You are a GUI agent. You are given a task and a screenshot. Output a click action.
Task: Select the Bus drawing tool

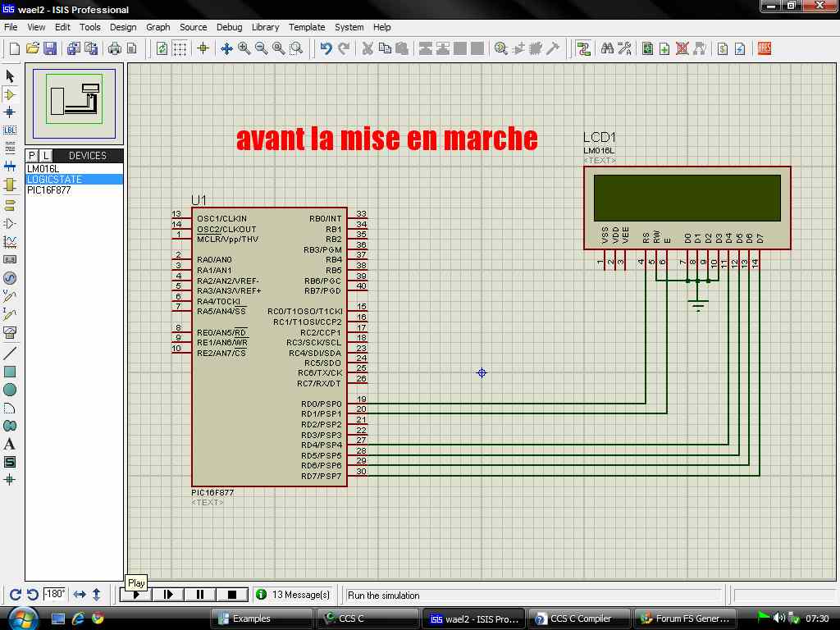[10, 166]
